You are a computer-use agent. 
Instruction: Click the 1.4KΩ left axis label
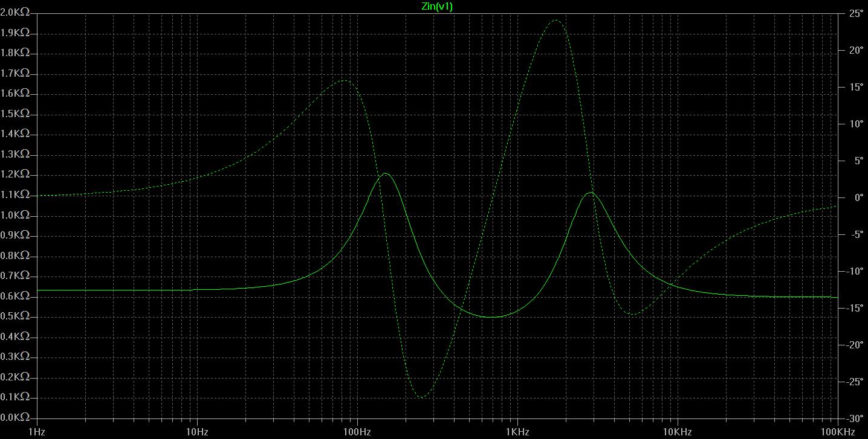(15, 134)
